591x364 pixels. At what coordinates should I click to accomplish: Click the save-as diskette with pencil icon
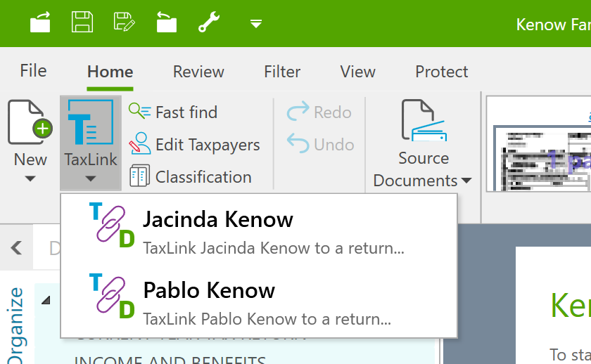pyautogui.click(x=125, y=22)
